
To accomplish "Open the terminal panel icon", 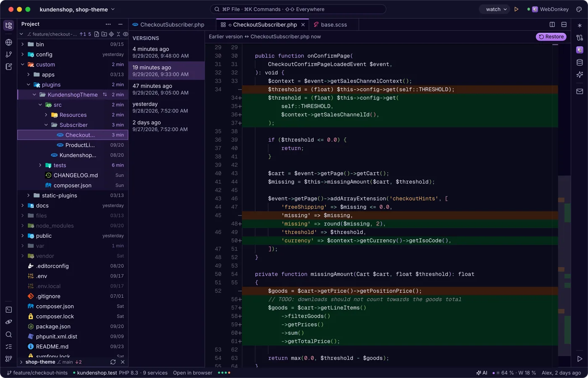I will [8, 310].
